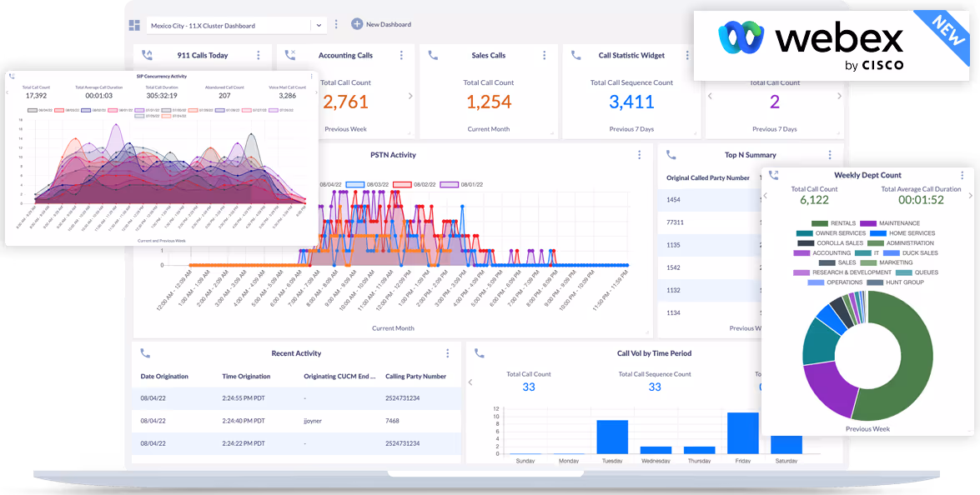
Task: Click the Webex by Cisco logo
Action: tap(813, 39)
